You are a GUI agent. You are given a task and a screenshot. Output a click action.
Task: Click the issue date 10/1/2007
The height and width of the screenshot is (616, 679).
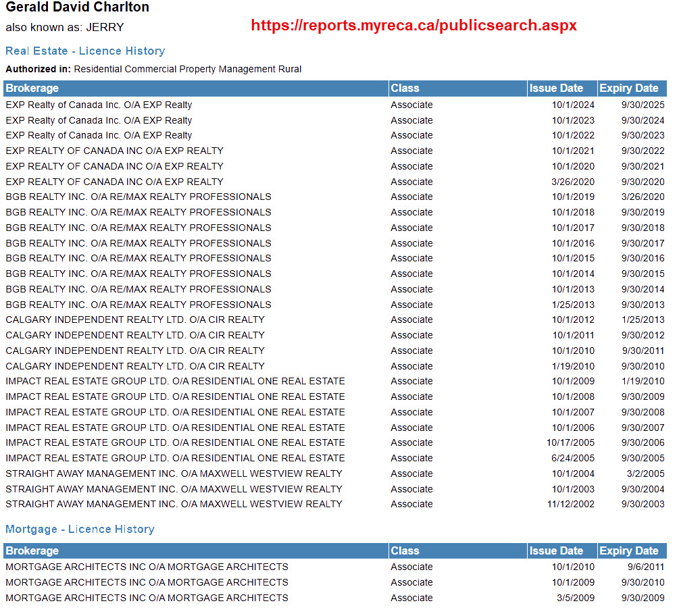point(573,413)
